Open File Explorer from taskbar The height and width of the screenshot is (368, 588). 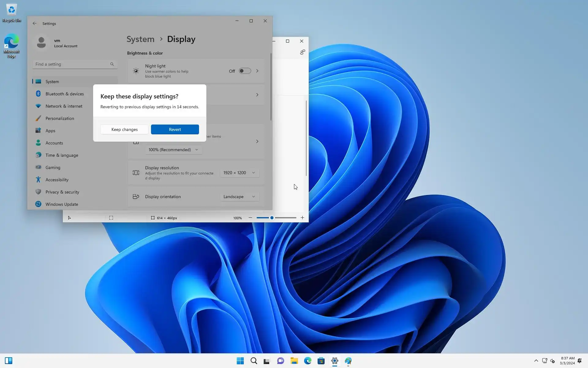[294, 361]
